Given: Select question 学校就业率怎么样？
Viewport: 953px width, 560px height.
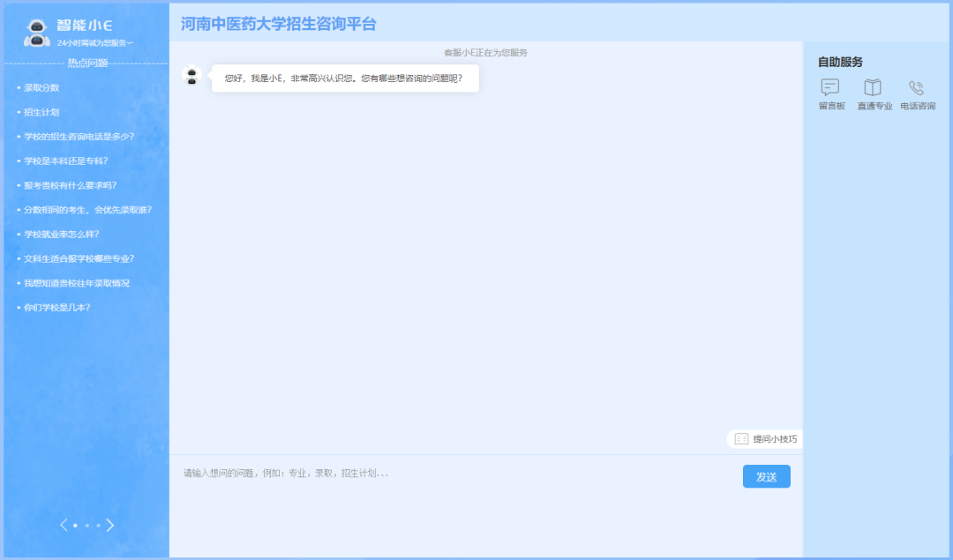Looking at the screenshot, I should [x=61, y=235].
